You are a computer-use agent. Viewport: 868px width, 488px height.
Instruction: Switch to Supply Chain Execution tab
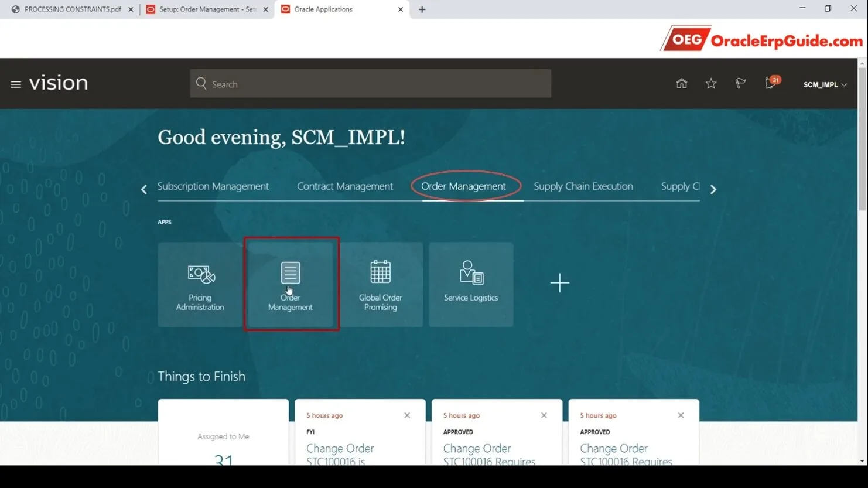(583, 186)
